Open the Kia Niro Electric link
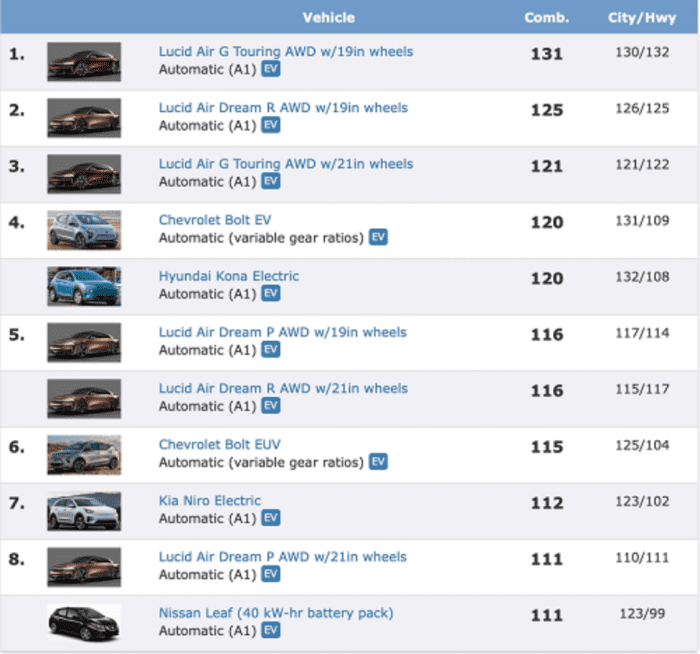Screen dimensions: 700x654 click(x=209, y=501)
